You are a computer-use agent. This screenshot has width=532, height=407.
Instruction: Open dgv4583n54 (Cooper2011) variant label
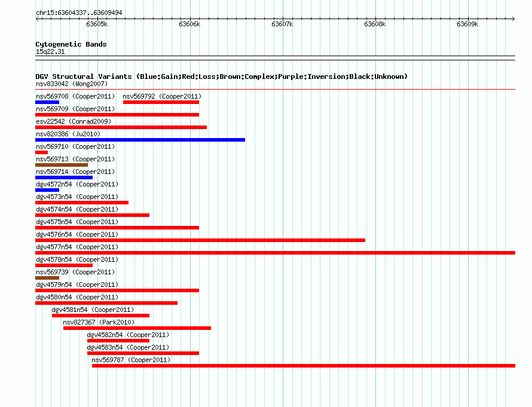coord(128,347)
